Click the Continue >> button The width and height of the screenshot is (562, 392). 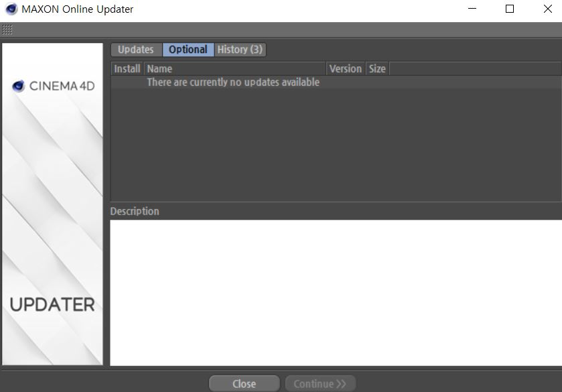coord(320,384)
